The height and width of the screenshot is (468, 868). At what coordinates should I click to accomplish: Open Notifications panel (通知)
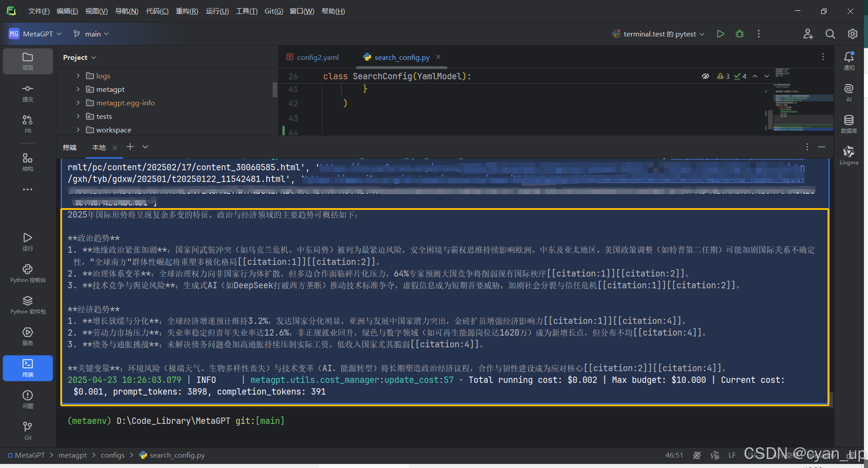coord(849,61)
